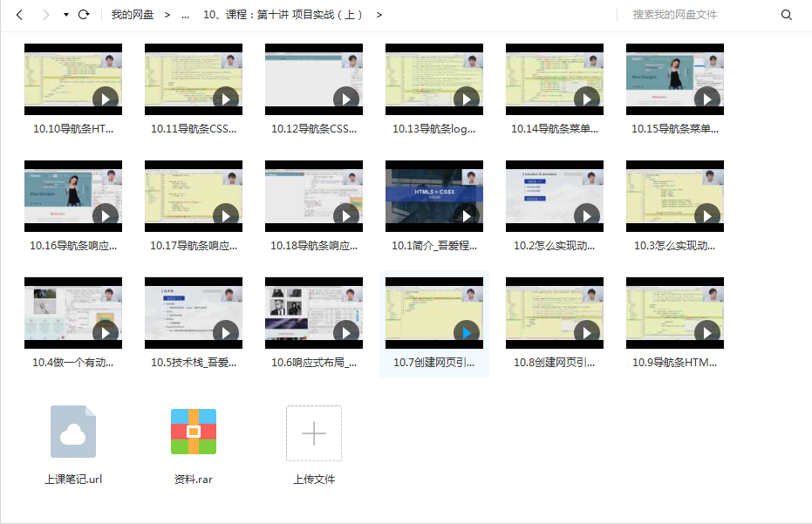Expand the collapsed breadcrumb ellipsis
This screenshot has height=524, width=812.
pos(185,15)
